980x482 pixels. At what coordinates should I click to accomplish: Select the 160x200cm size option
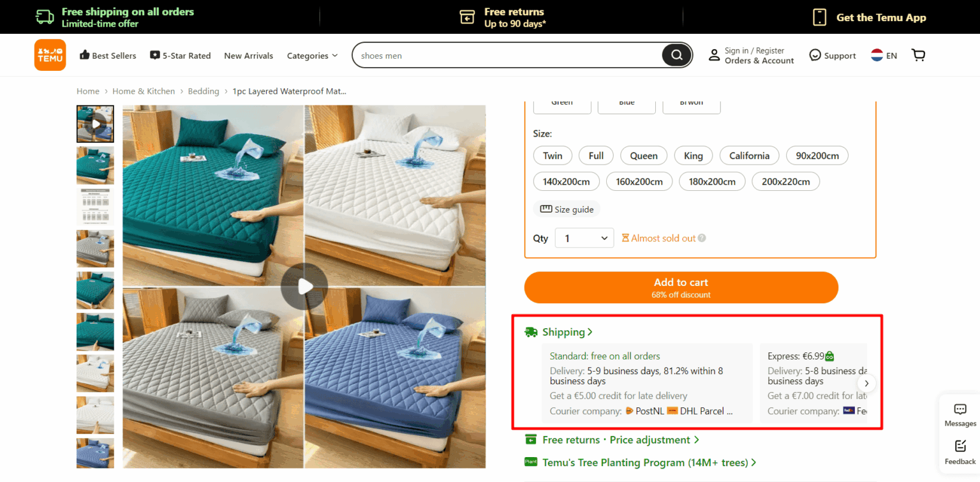639,182
